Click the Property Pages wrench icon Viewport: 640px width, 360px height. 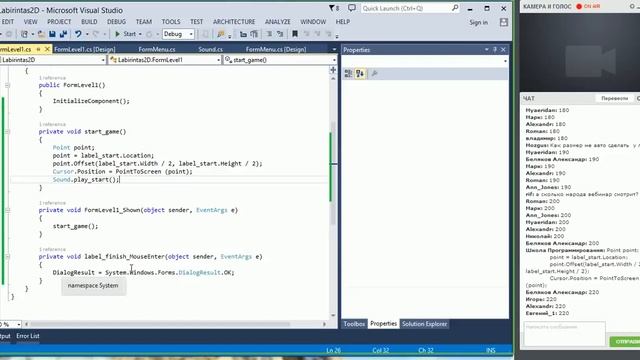(374, 73)
